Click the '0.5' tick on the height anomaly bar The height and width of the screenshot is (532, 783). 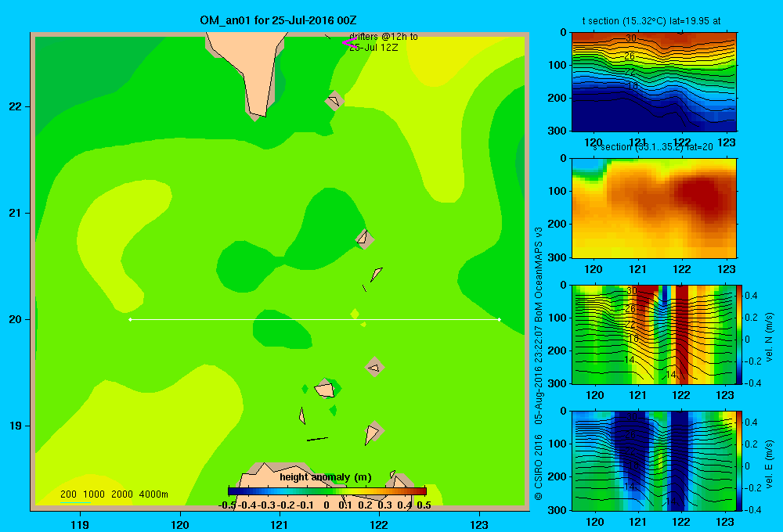pos(424,505)
